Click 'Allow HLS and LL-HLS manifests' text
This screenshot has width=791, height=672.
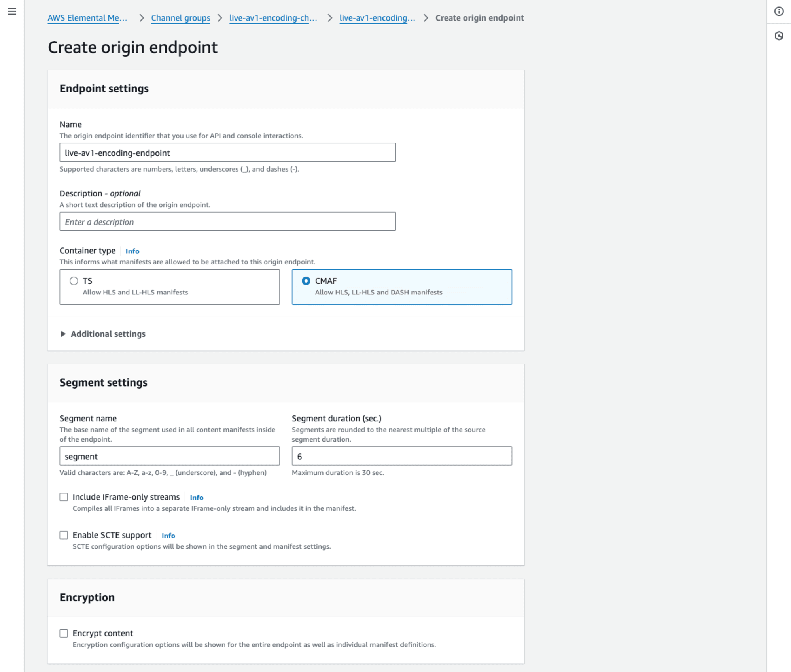point(135,292)
